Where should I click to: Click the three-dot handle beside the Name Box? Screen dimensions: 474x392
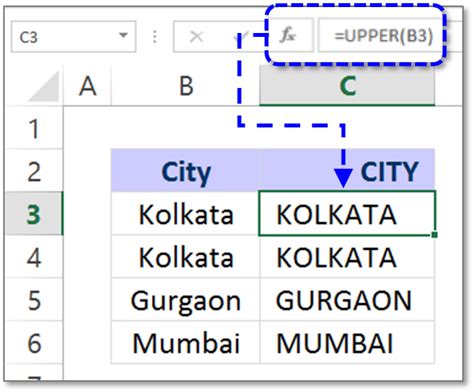tap(155, 37)
